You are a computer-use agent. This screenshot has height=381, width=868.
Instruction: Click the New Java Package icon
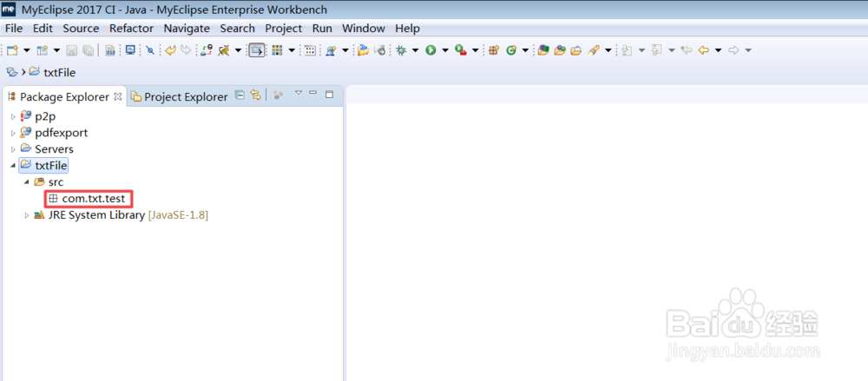(x=495, y=50)
